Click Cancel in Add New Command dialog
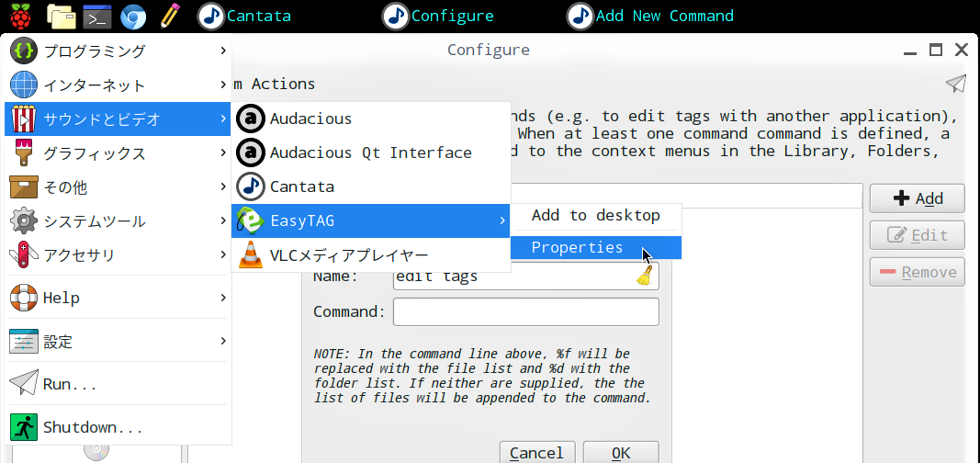The image size is (980, 463). click(537, 453)
